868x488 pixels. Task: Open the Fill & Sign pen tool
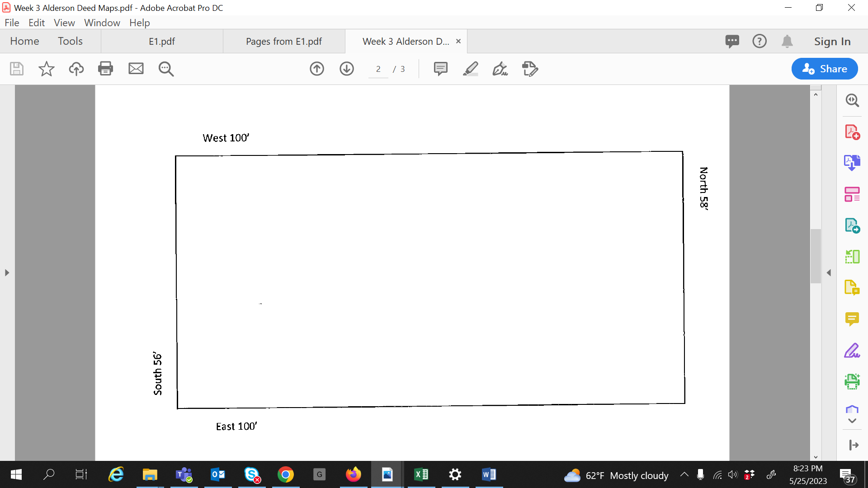[500, 69]
